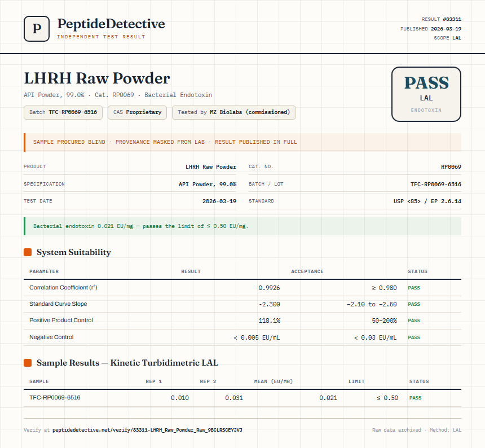Click the PeptideDetective P logo icon
Screen dimensions: 485x448
coord(37,29)
